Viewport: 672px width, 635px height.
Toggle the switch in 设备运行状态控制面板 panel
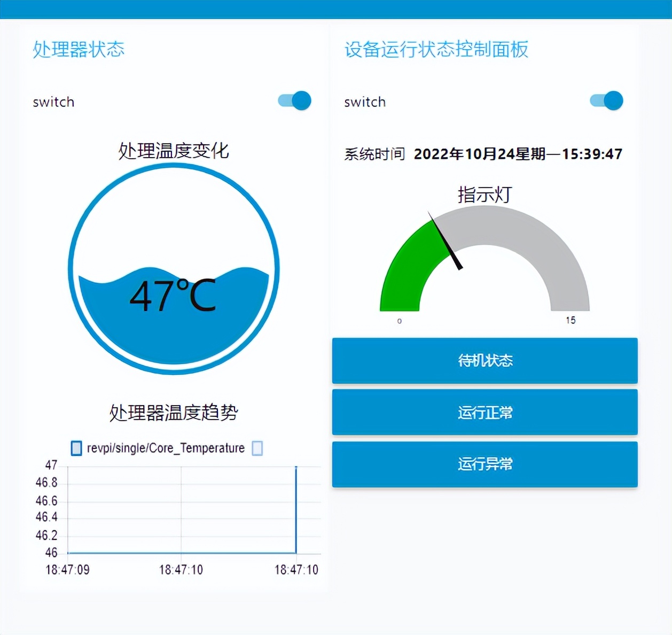[x=606, y=100]
